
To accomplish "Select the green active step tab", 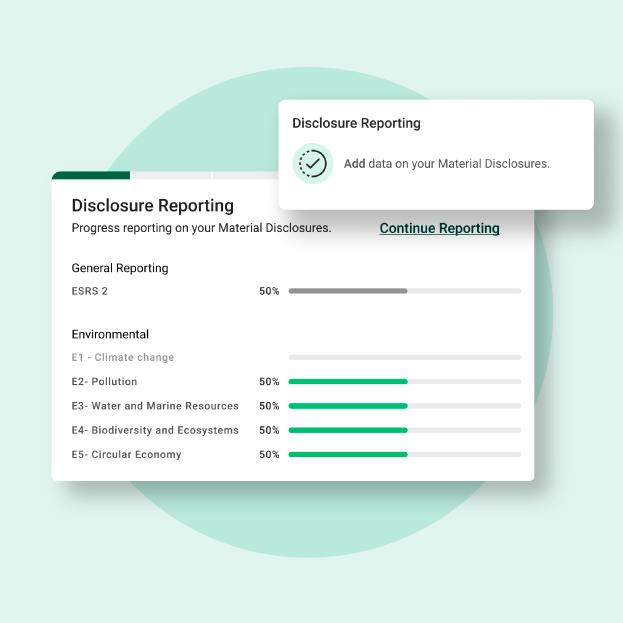I will point(91,175).
